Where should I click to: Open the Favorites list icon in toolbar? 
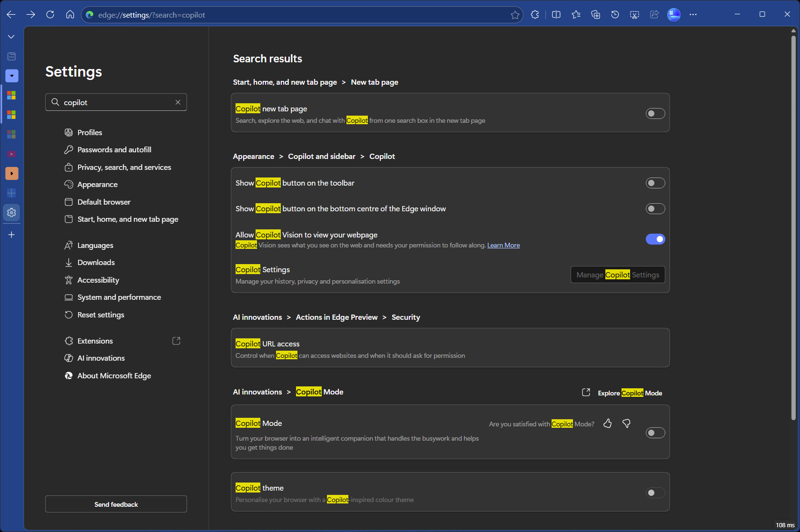coord(576,15)
